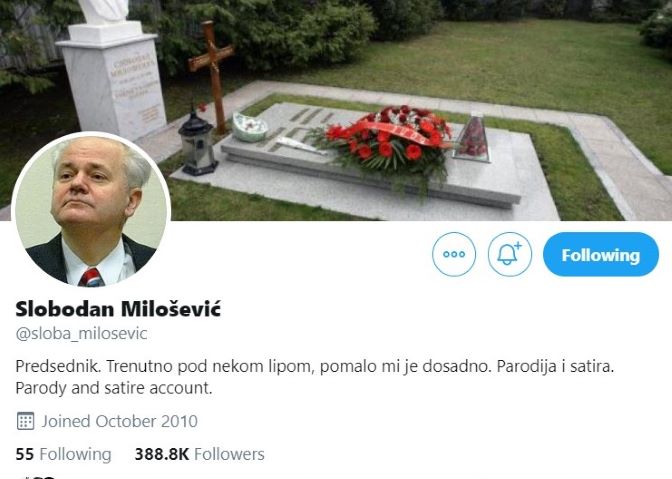Select the @sloba_milosevic handle text
Viewport: 672px width, 479px height.
point(81,333)
